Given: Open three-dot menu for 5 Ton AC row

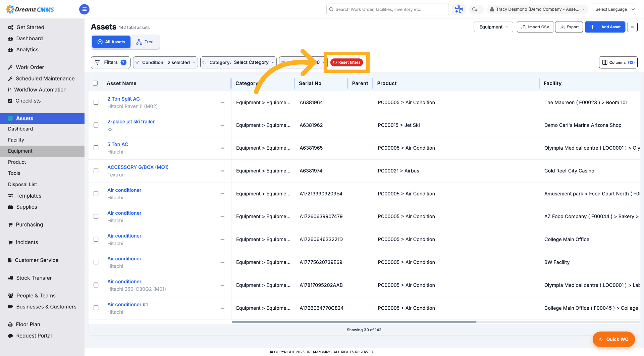Looking at the screenshot, I should (x=222, y=148).
